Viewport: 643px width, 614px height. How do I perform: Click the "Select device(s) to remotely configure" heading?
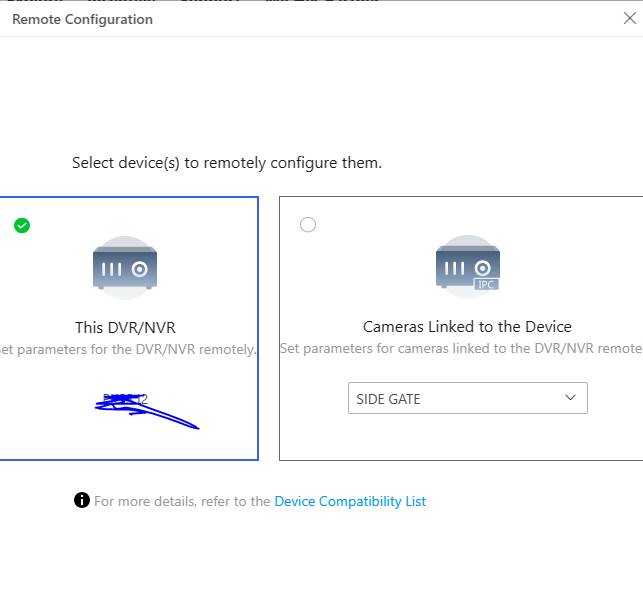click(227, 162)
